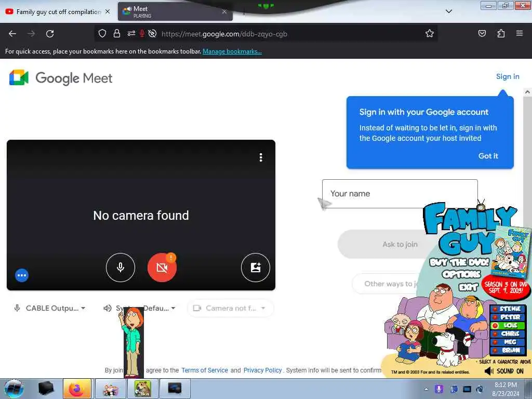Click the taskbar clock showing 8:12 PM

click(506, 389)
